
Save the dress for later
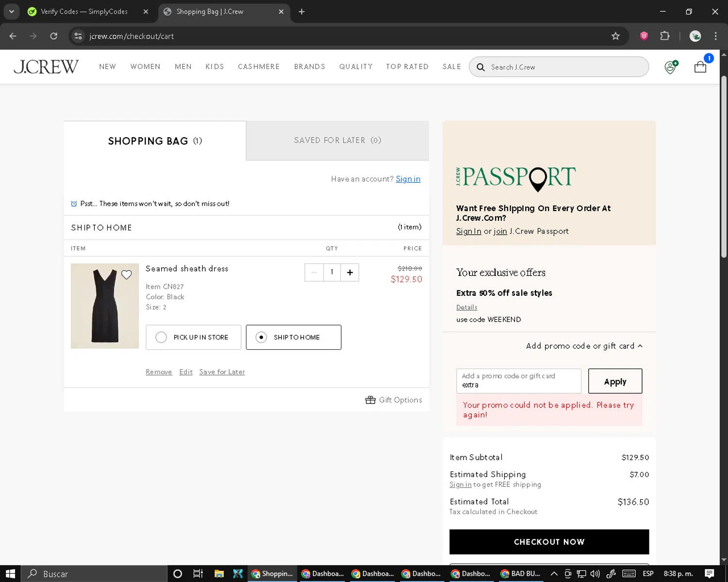(x=222, y=372)
